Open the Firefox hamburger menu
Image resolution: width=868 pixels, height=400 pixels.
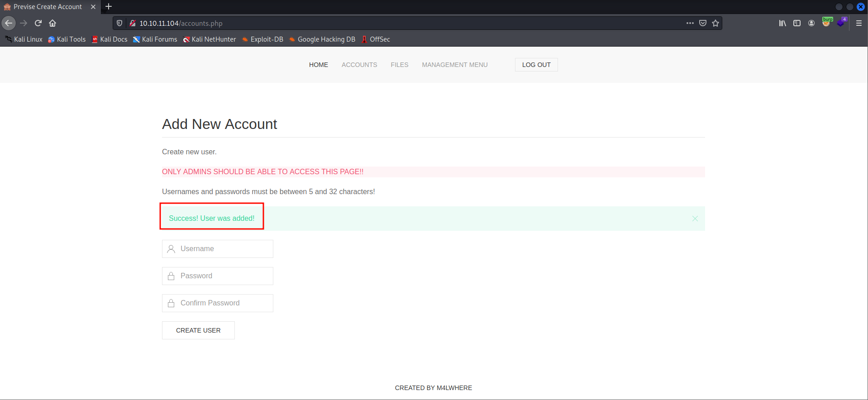[858, 23]
